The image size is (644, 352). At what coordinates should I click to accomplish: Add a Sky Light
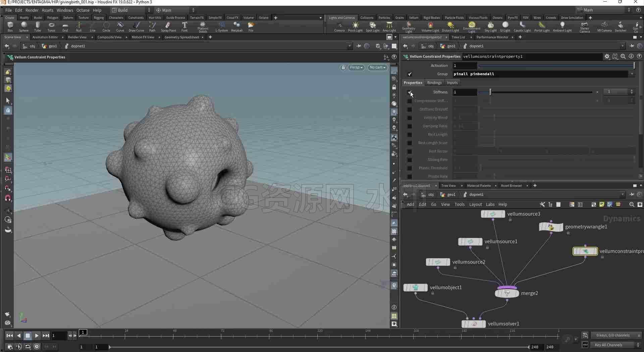pos(490,27)
